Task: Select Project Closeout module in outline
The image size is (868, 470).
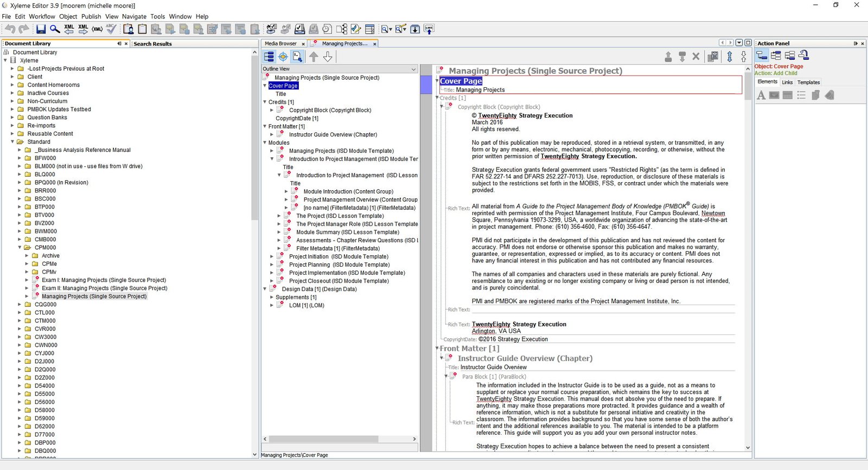Action: click(339, 281)
